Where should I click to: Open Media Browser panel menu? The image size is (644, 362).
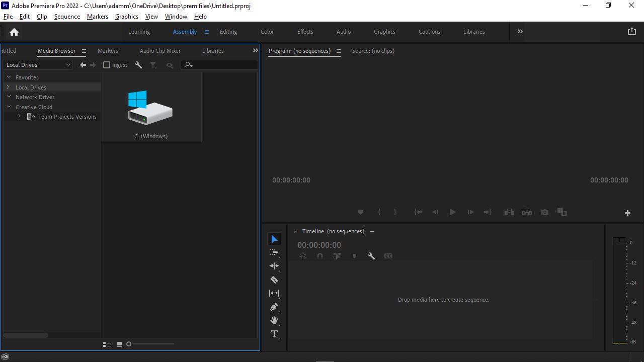(x=84, y=51)
